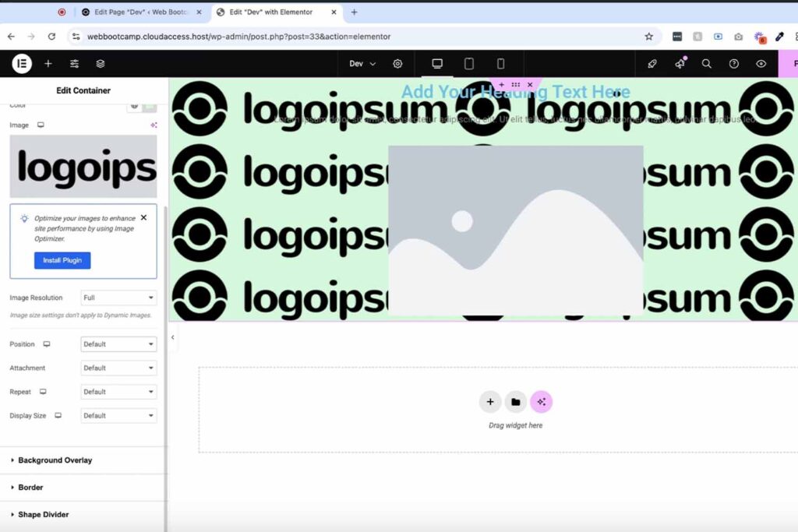The height and width of the screenshot is (532, 798).
Task: Click the green background color swatch
Action: (x=149, y=106)
